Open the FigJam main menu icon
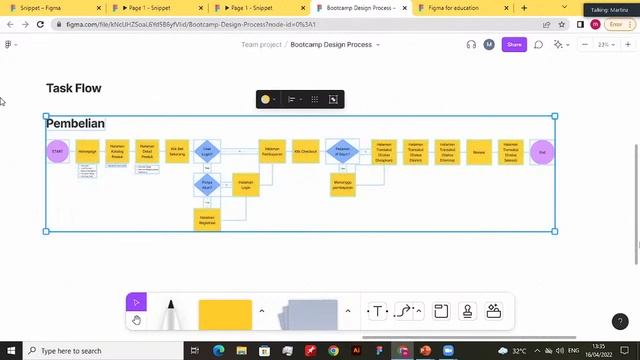This screenshot has width=640, height=360. (8, 44)
